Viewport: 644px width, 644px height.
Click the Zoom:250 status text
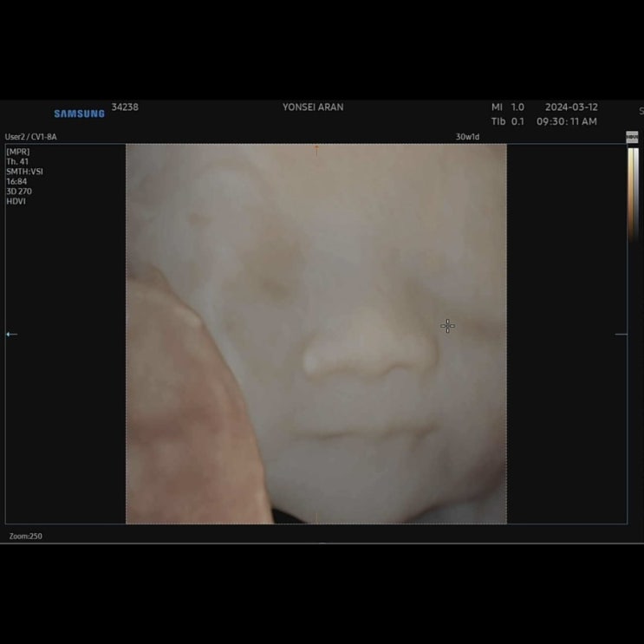[25, 536]
